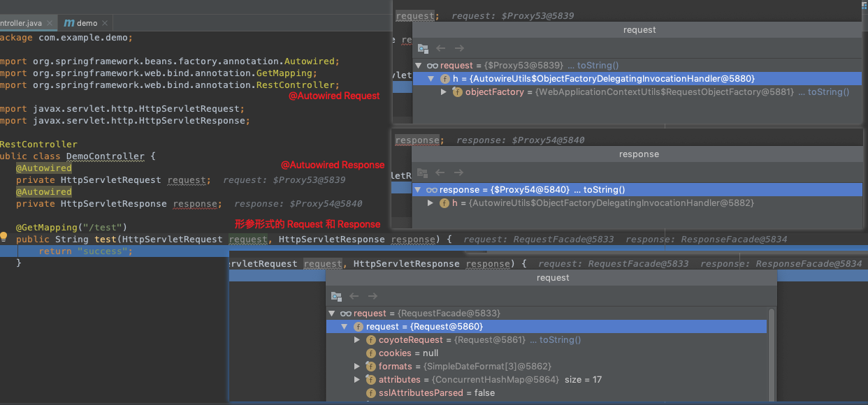
Task: Click the import of javax.servlet.http.HttpServletResponse
Action: point(124,120)
